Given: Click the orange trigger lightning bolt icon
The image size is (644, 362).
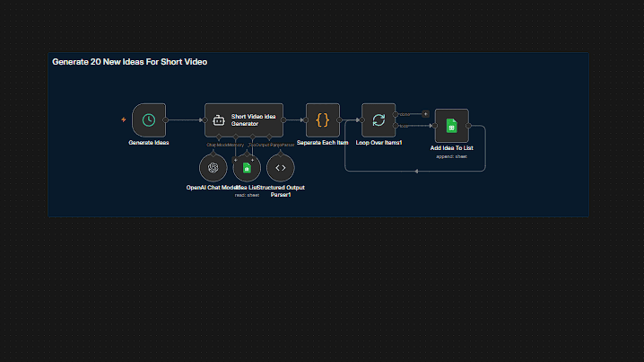Looking at the screenshot, I should 124,119.
